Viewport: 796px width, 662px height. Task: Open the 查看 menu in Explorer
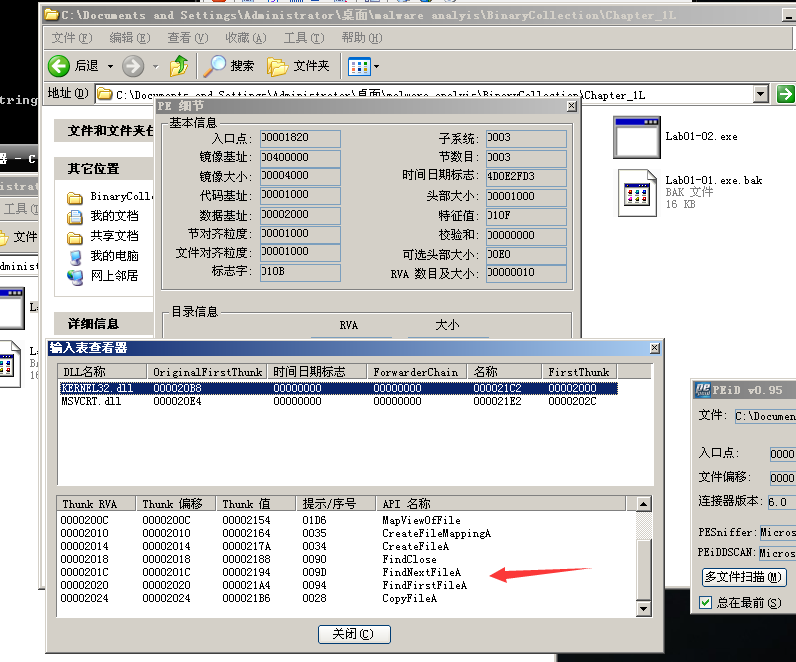coord(185,38)
